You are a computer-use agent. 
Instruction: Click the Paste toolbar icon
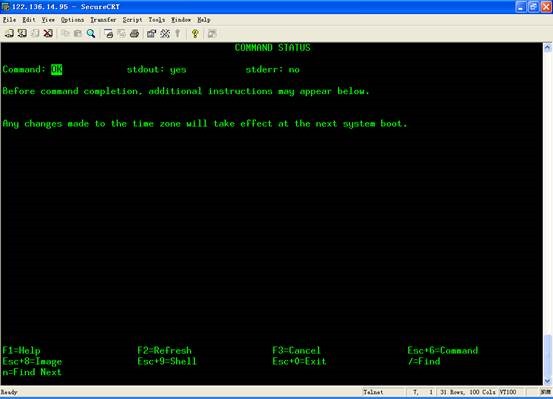[x=78, y=34]
